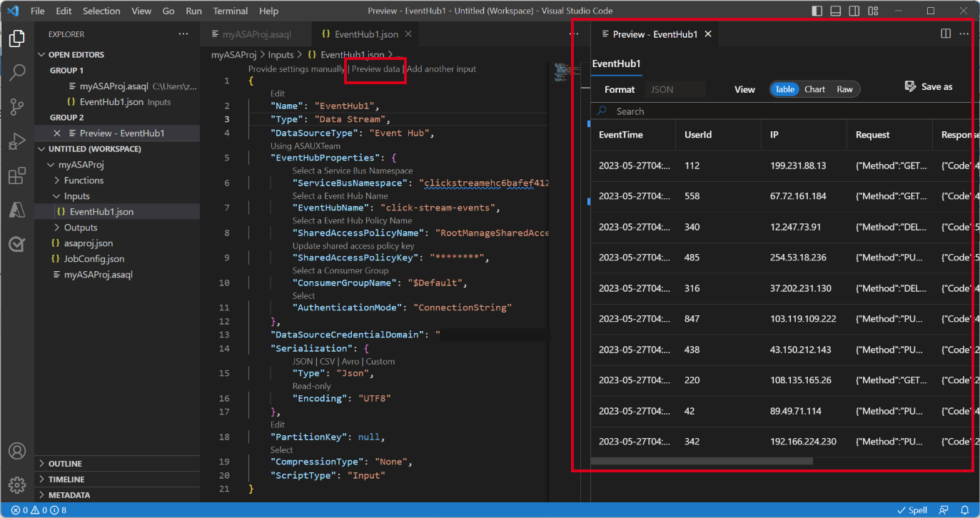Switch preview view to Raw
The height and width of the screenshot is (518, 980).
(x=844, y=89)
